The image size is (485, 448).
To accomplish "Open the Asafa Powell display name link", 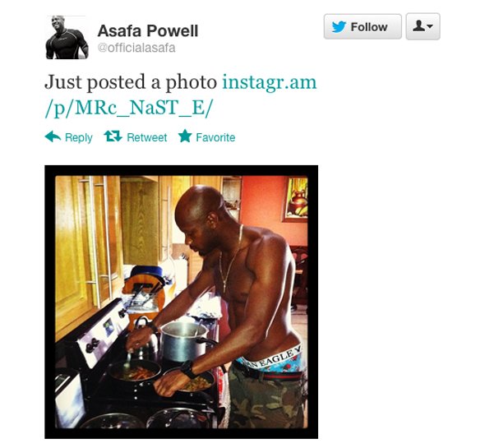I will (148, 31).
